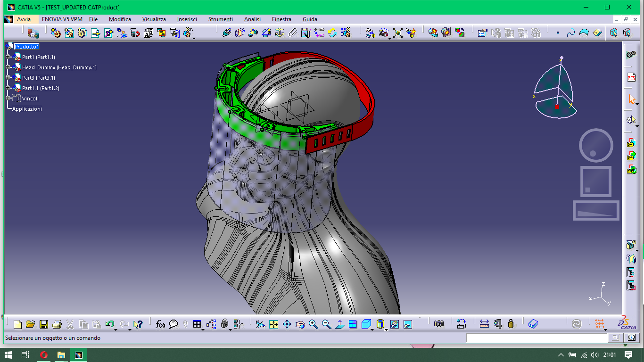Open the Formula f(x) tool
Viewport: 644px width, 362px height.
[160, 324]
